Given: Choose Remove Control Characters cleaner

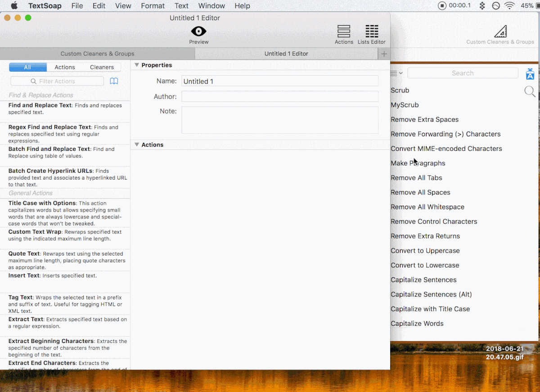Looking at the screenshot, I should tap(434, 221).
